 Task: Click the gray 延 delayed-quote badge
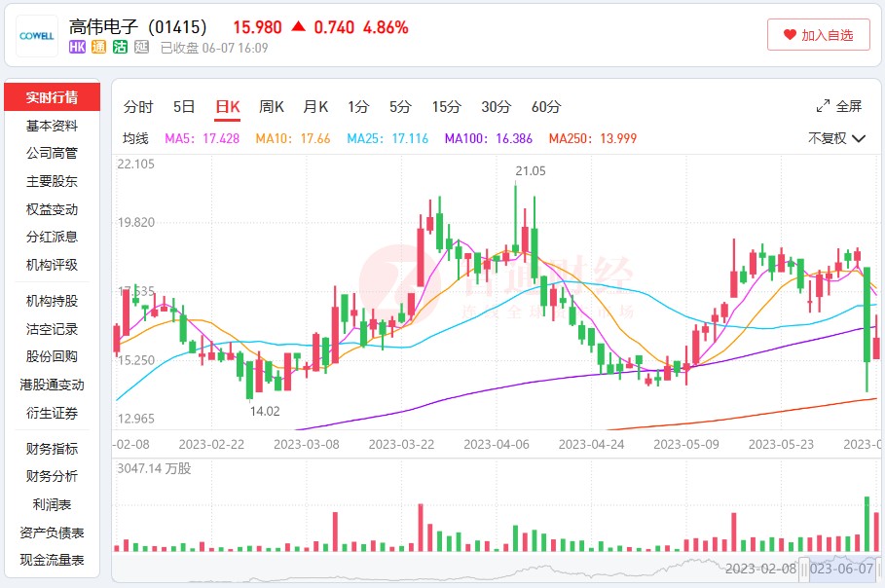pyautogui.click(x=141, y=47)
